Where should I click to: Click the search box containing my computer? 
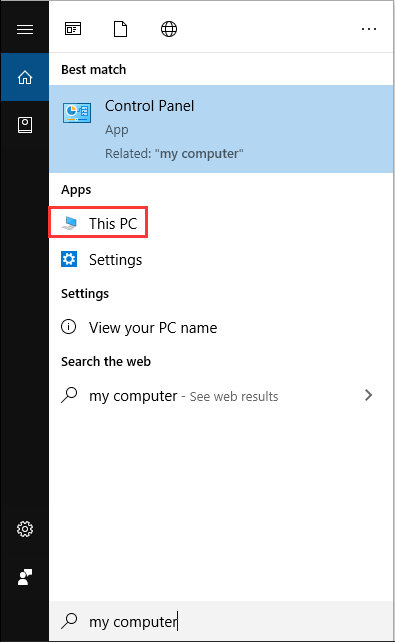pyautogui.click(x=221, y=621)
